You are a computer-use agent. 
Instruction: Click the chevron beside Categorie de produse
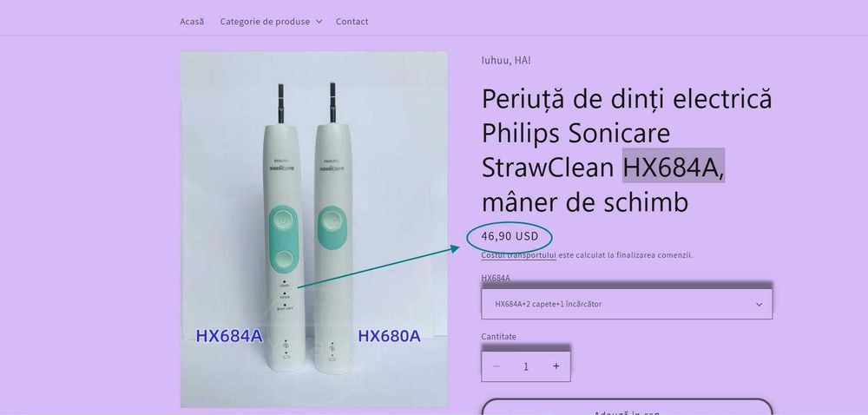tap(319, 22)
